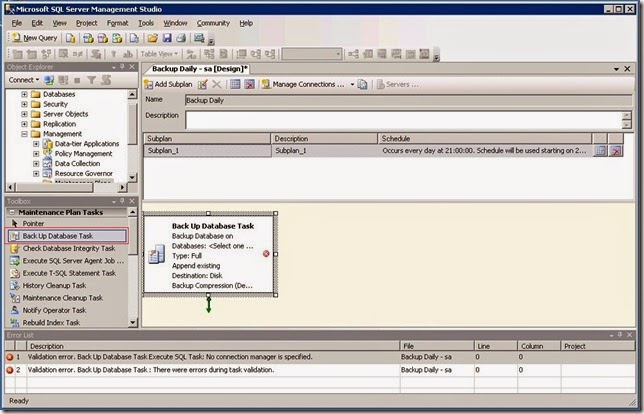Click the red error icon on the backup task

click(266, 254)
